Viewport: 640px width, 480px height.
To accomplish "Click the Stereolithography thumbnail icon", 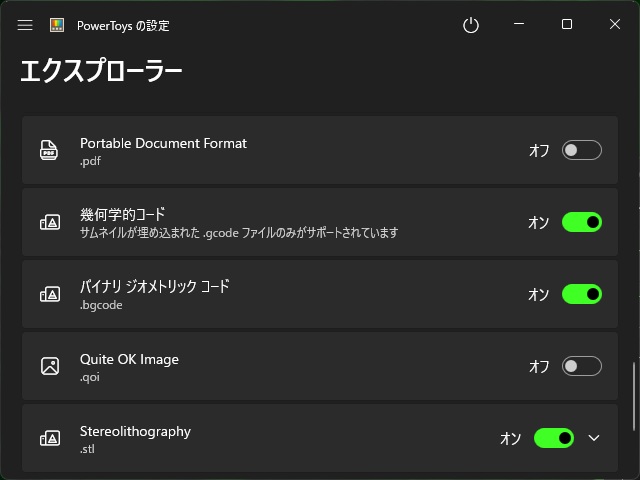I will (x=50, y=438).
